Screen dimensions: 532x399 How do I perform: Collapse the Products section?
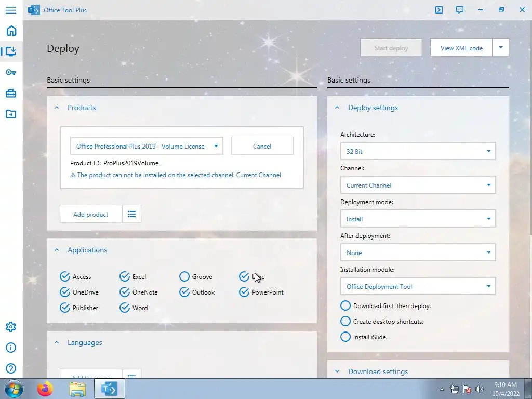tap(57, 108)
